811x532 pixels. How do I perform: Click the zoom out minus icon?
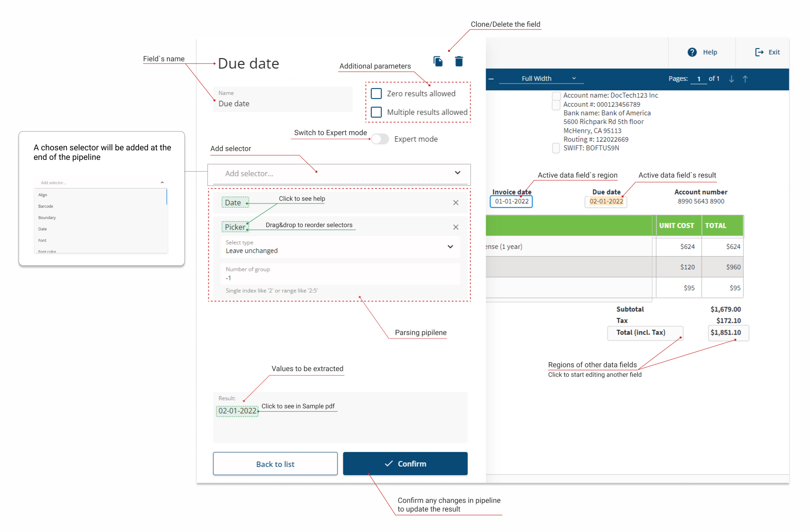coord(491,79)
